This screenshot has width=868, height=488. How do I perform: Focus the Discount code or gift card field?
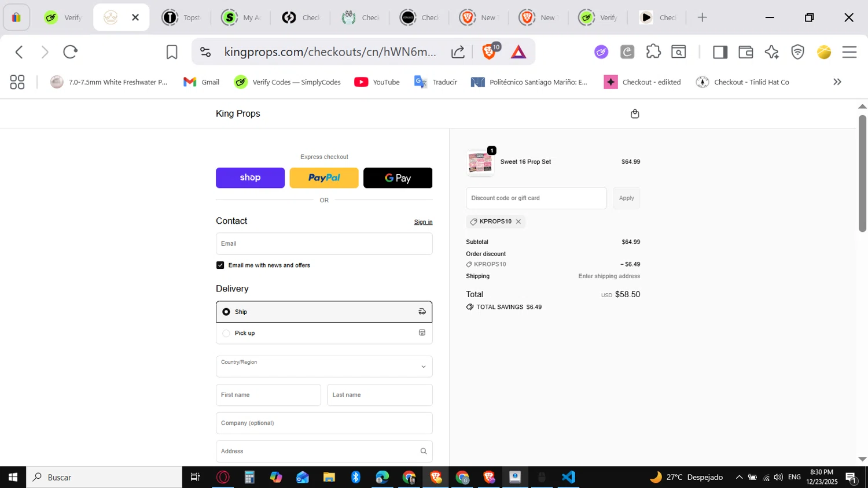[536, 198]
